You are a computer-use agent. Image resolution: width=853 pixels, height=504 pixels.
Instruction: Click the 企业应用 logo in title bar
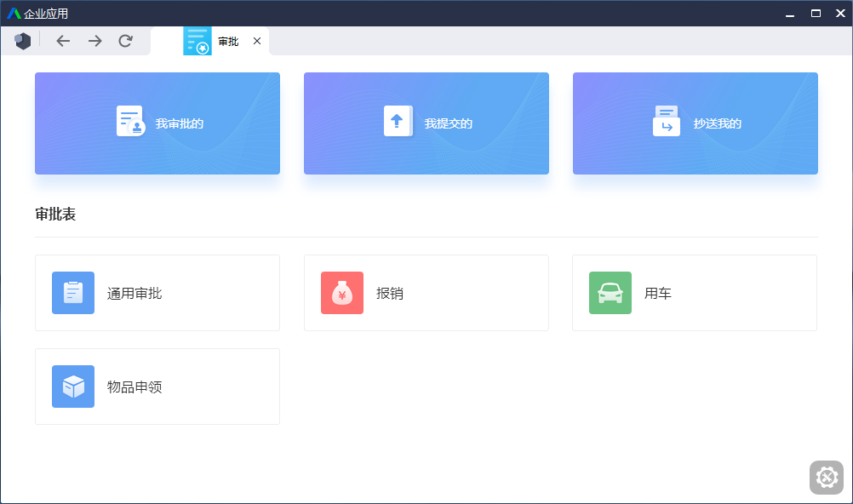click(x=14, y=14)
